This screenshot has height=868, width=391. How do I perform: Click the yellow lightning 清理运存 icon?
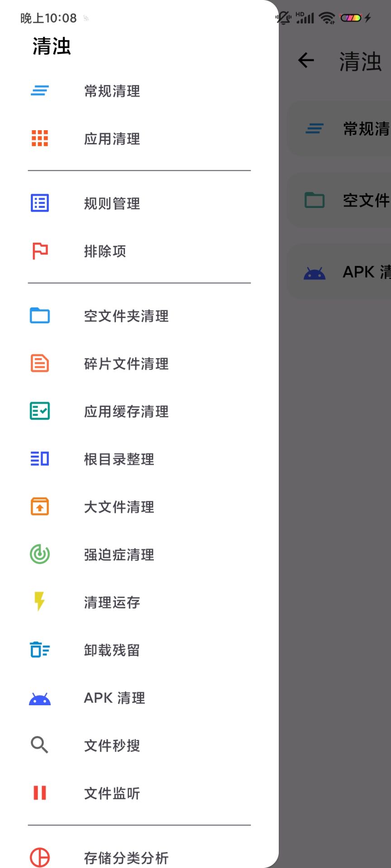[x=40, y=602]
